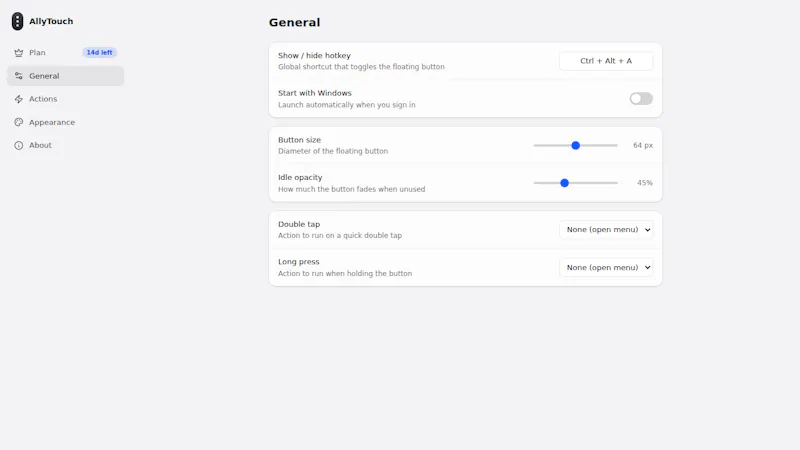Click 'Action to run on a quick double tap'
The image size is (800, 450).
pos(340,235)
